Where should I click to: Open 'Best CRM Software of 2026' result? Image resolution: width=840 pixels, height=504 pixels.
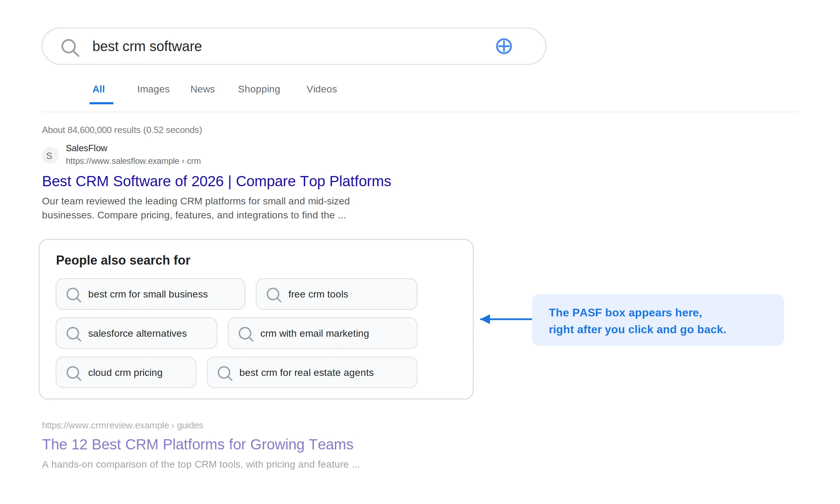pyautogui.click(x=217, y=181)
